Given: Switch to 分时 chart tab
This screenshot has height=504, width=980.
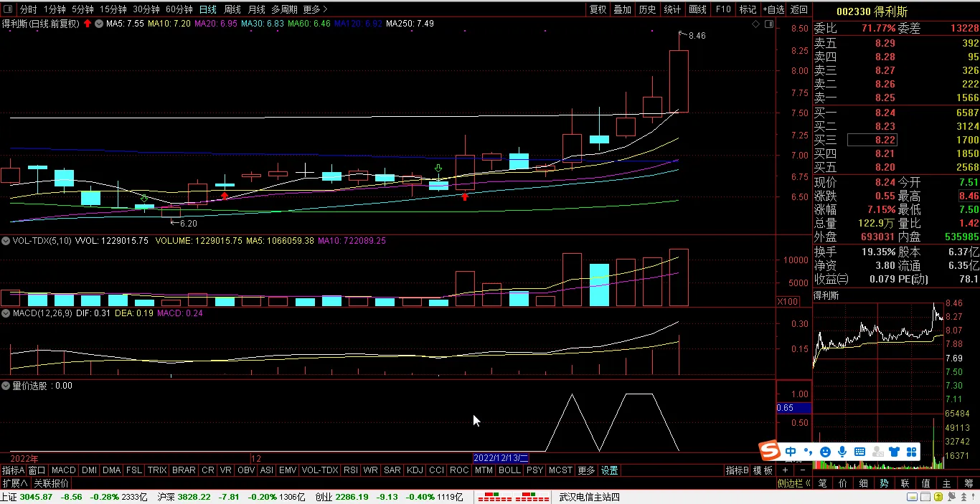Looking at the screenshot, I should coord(28,9).
